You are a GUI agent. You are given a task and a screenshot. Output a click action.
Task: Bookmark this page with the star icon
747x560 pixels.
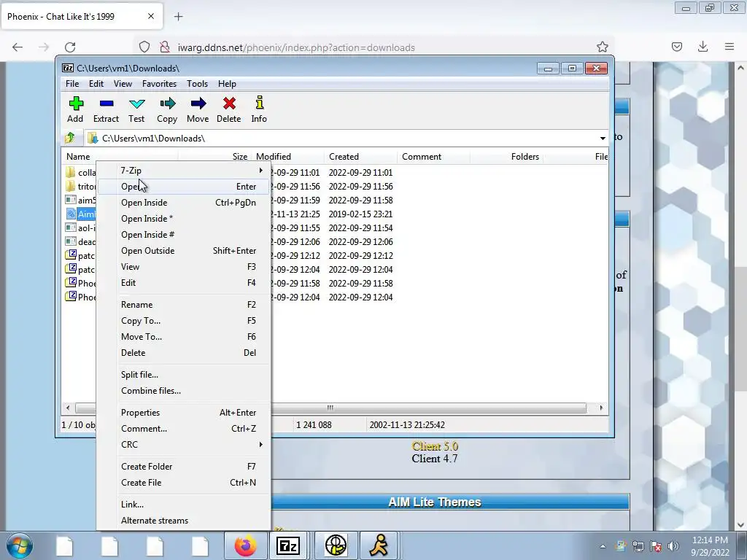602,47
